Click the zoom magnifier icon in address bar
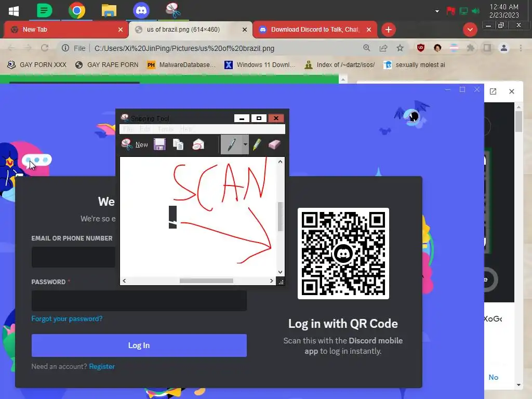Viewport: 532px width, 399px height. 366,48
